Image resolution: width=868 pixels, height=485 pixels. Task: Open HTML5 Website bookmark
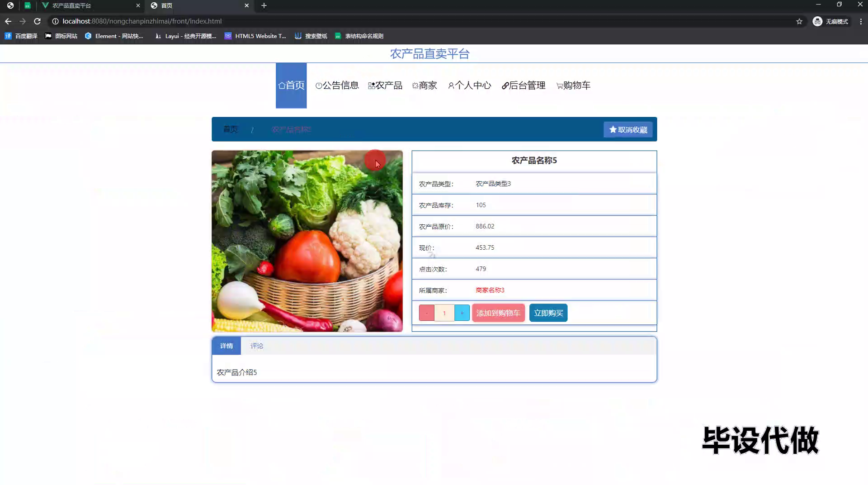(x=255, y=36)
